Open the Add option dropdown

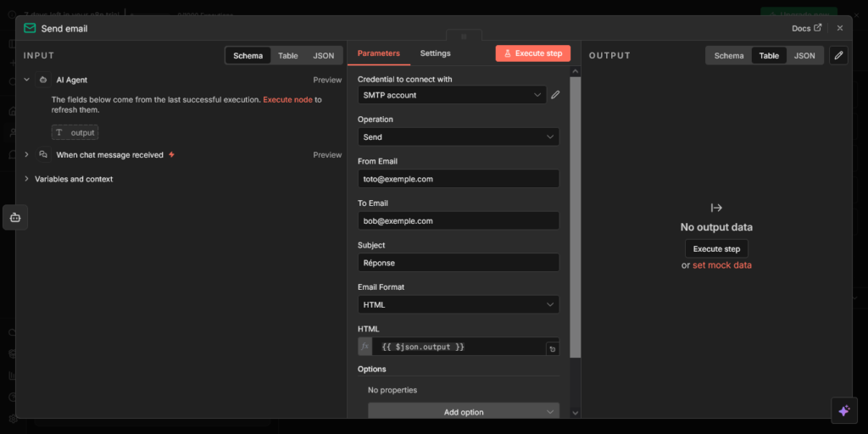pos(463,412)
